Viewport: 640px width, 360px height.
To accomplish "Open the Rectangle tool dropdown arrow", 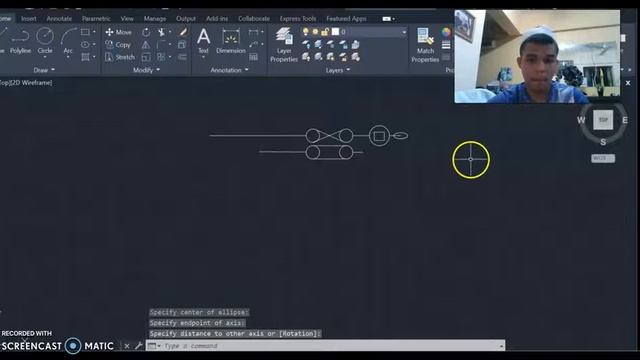I will click(94, 32).
